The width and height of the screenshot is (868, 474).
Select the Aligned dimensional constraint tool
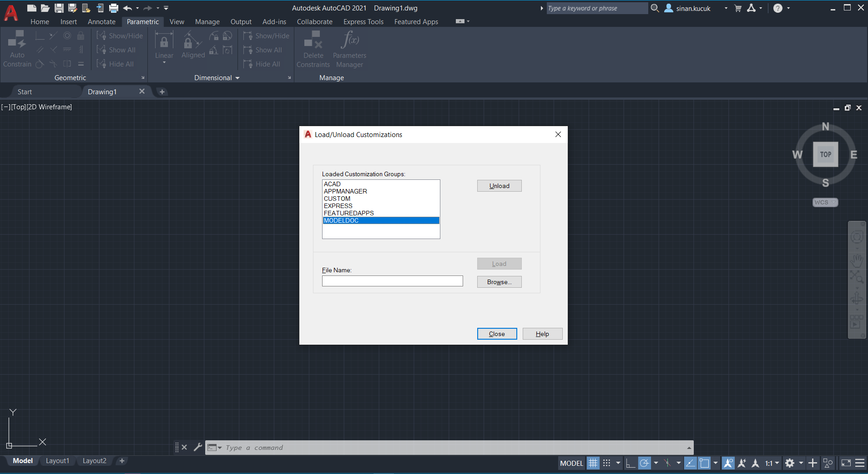click(x=192, y=45)
